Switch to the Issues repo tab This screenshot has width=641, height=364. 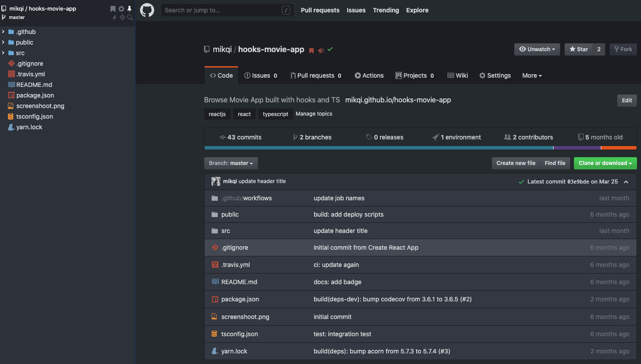pos(261,75)
